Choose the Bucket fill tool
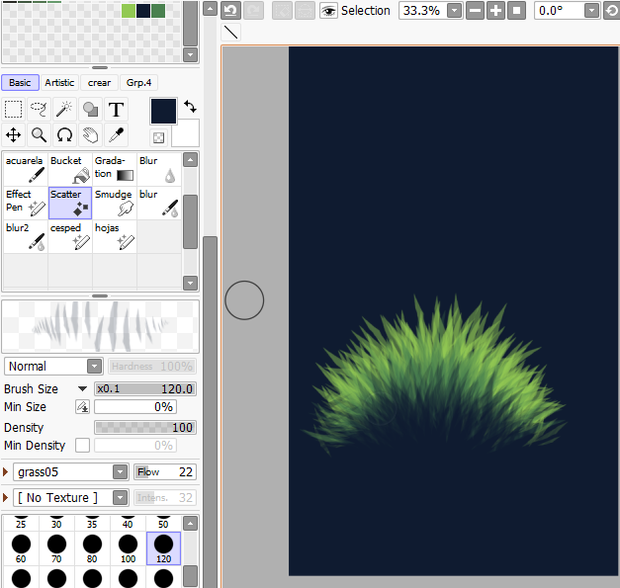620x588 pixels. click(70, 169)
